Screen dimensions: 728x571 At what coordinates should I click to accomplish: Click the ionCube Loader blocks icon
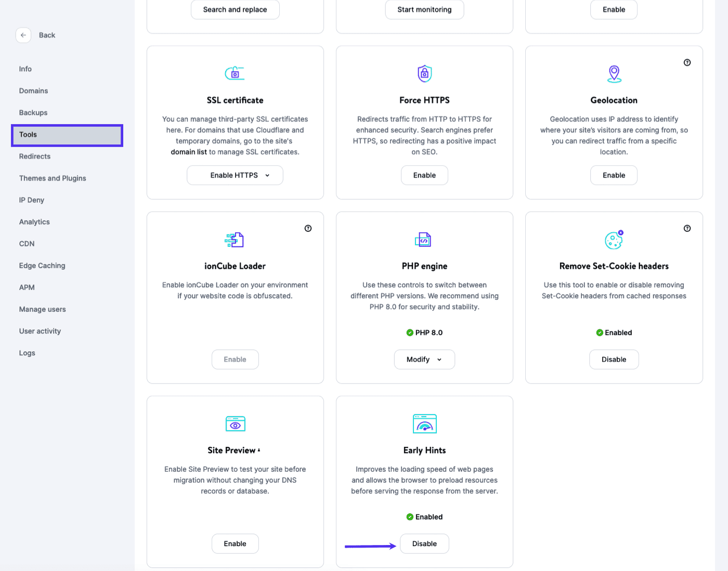coord(235,240)
